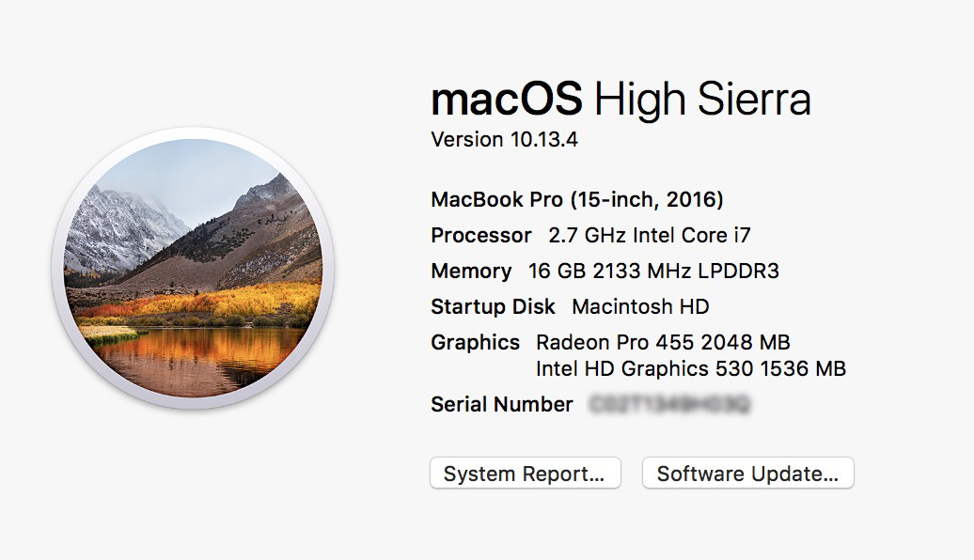The height and width of the screenshot is (560, 974).
Task: Click the "High Sierra" title text
Action: 702,99
